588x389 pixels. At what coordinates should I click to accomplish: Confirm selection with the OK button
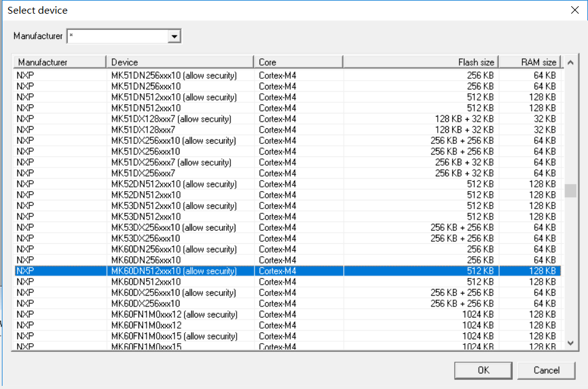483,370
